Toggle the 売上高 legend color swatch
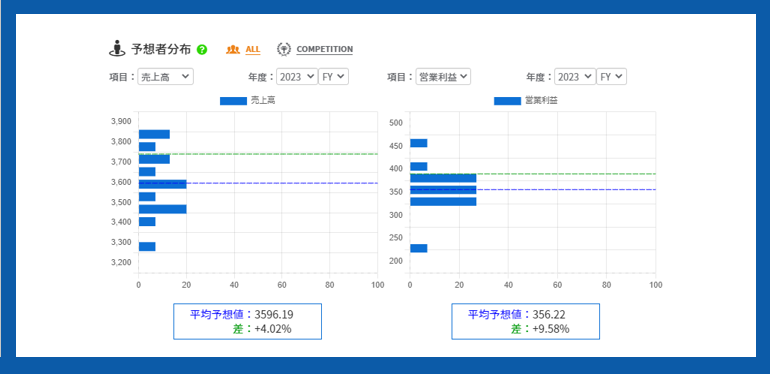Screen dimensions: 770x374 click(233, 101)
